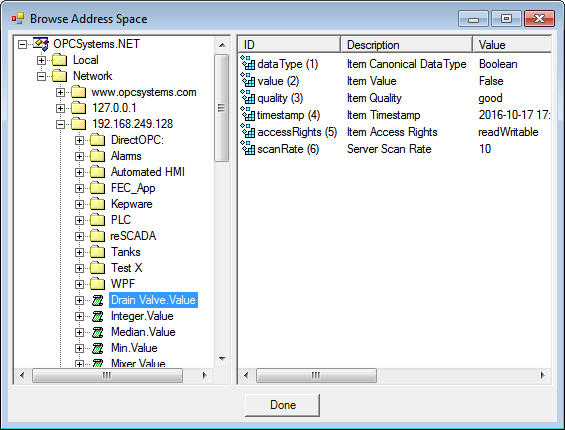This screenshot has height=430, width=565.
Task: Click the Median.Value tag icon
Action: (x=98, y=332)
